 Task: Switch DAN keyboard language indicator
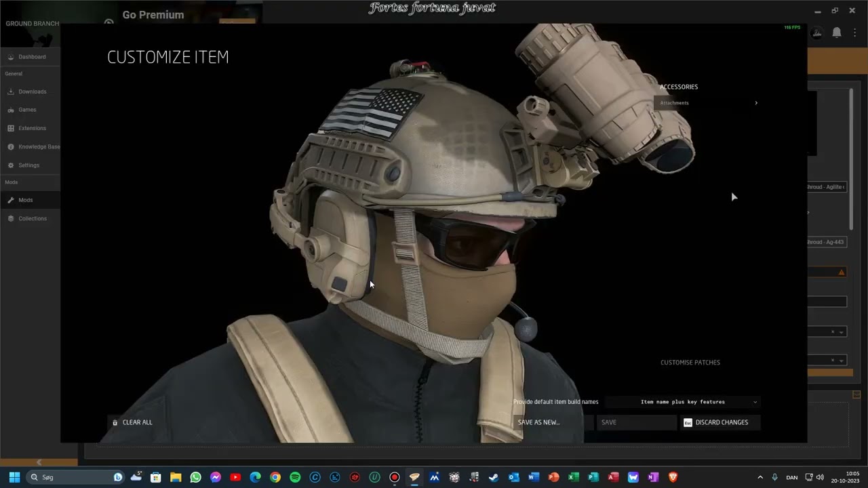pos(791,477)
